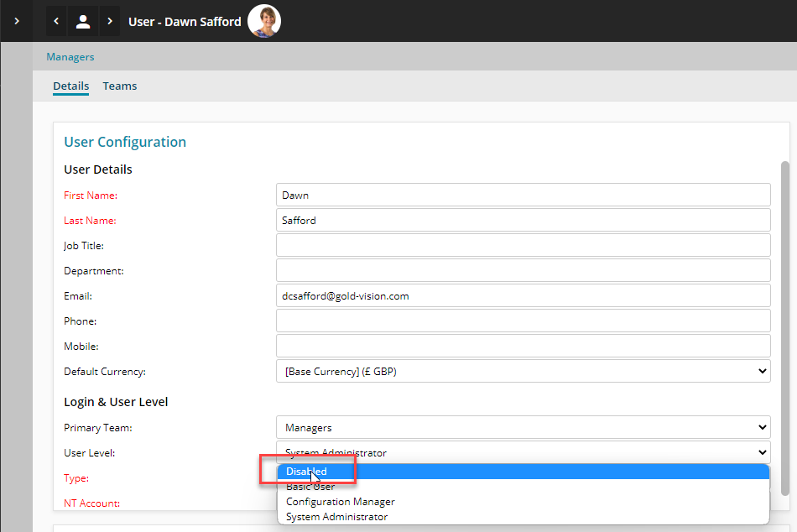The width and height of the screenshot is (797, 532).
Task: Click the user person icon in header
Action: pos(83,21)
